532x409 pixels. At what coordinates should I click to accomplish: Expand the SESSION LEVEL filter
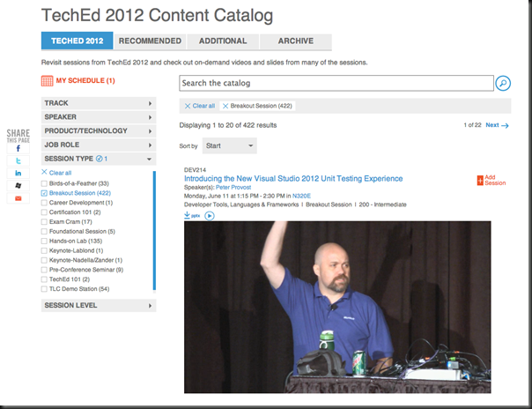pyautogui.click(x=99, y=306)
